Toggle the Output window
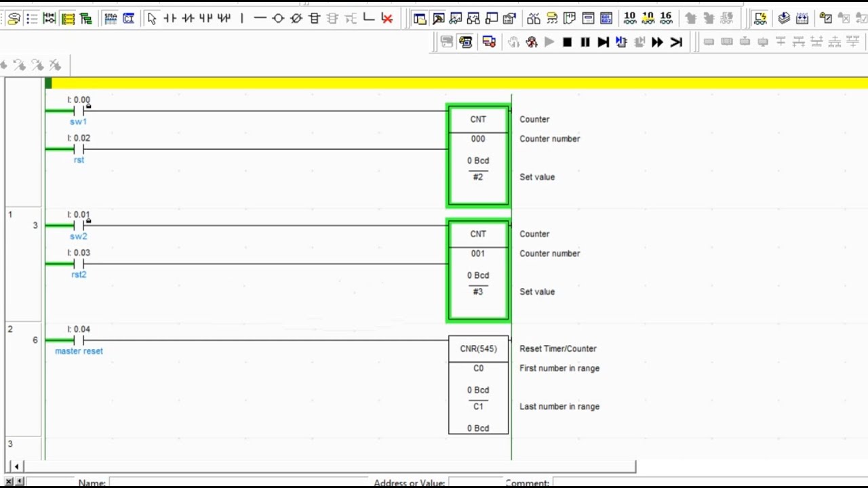The image size is (868, 488). point(438,18)
